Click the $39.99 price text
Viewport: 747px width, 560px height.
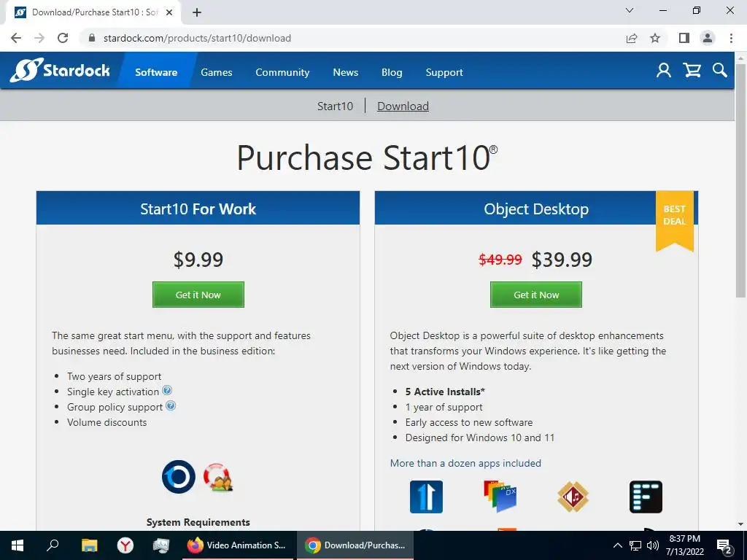562,260
